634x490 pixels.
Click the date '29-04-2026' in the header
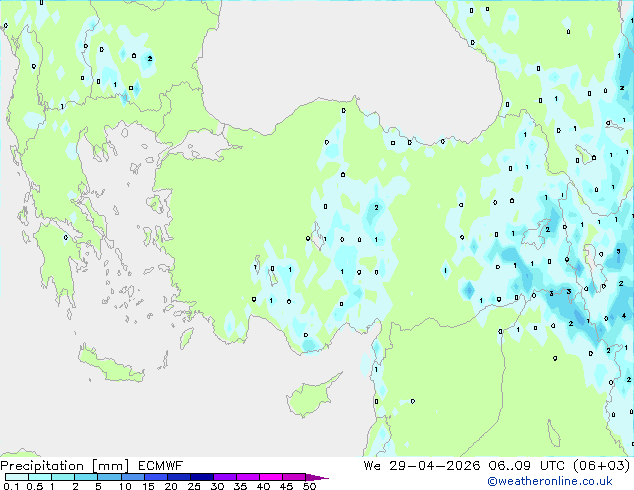[x=435, y=466]
